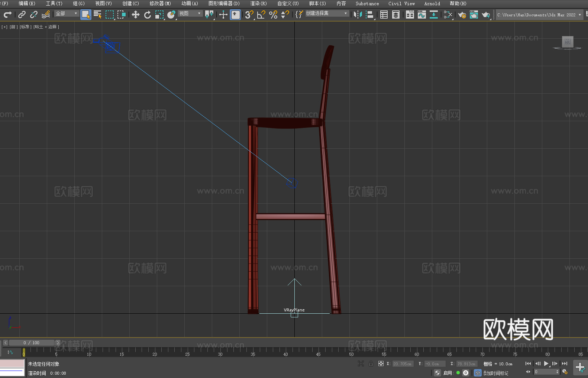Image resolution: width=588 pixels, height=378 pixels.
Task: Open the Scene Explorer toggle icon
Action: pyautogui.click(x=384, y=14)
